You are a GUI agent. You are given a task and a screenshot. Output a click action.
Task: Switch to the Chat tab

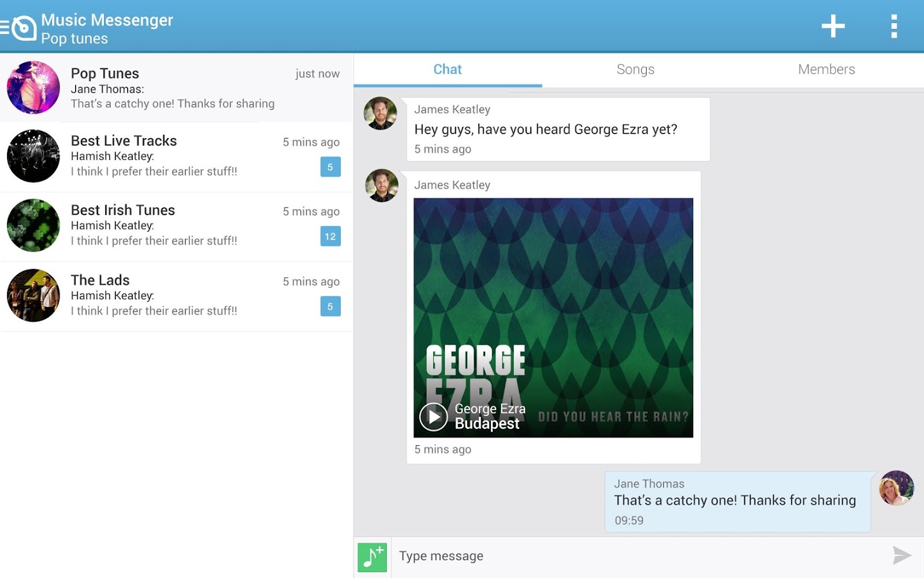click(x=447, y=69)
